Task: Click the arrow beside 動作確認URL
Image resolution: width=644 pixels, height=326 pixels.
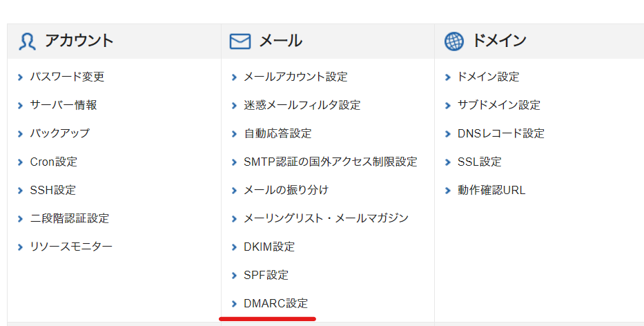Action: [449, 190]
